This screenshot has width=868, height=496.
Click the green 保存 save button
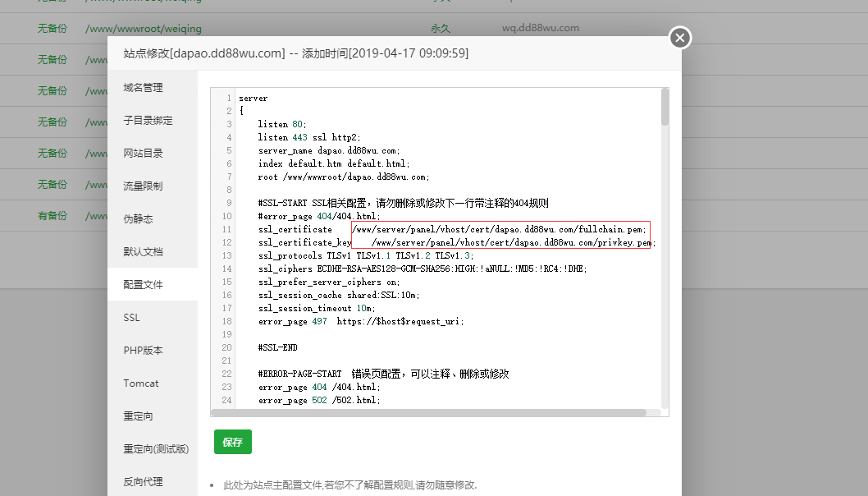(232, 441)
